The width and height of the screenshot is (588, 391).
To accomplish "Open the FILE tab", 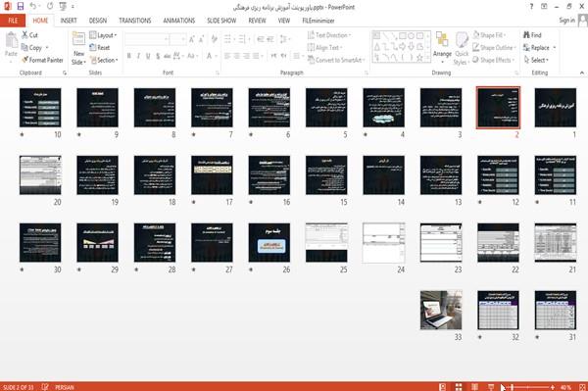I will (13, 21).
